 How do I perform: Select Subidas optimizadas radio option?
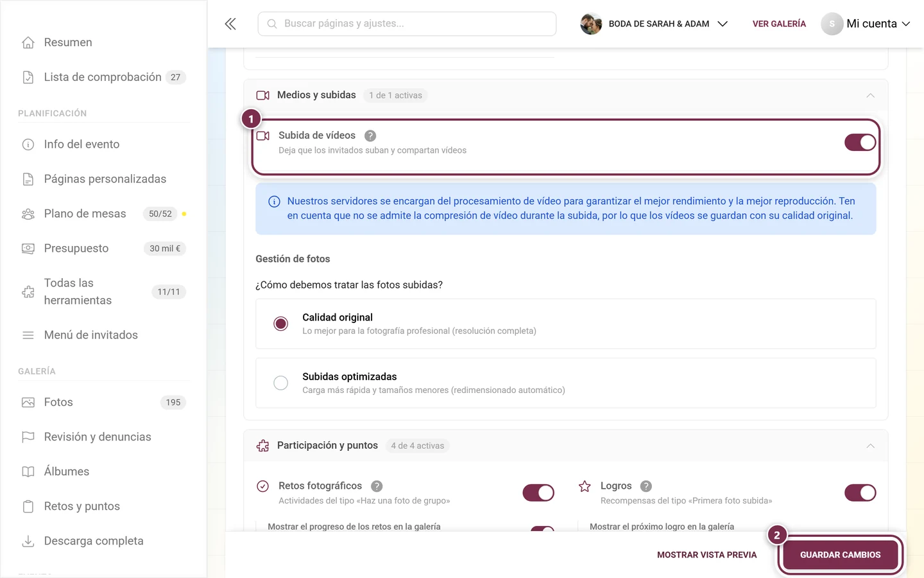tap(280, 383)
